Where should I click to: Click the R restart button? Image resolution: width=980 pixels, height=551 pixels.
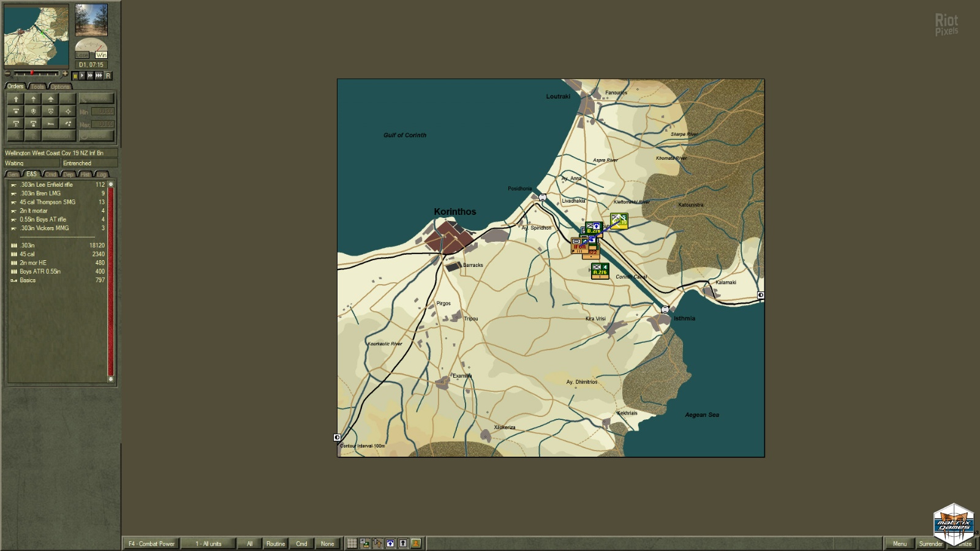108,76
